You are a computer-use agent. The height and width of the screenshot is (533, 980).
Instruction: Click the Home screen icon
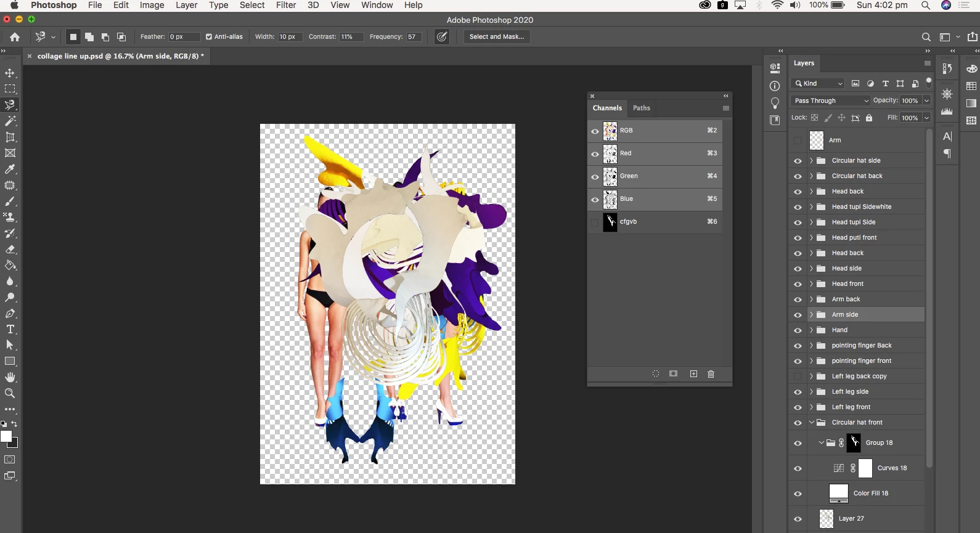(15, 37)
